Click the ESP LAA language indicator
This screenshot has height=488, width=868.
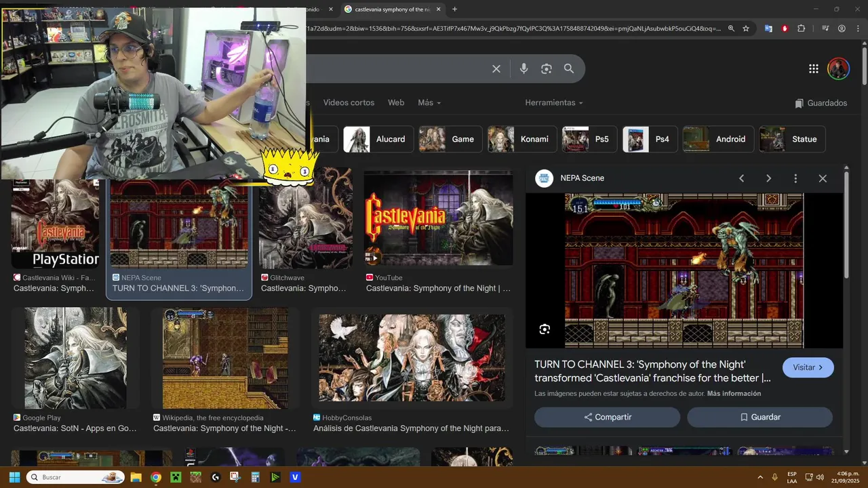tap(792, 477)
